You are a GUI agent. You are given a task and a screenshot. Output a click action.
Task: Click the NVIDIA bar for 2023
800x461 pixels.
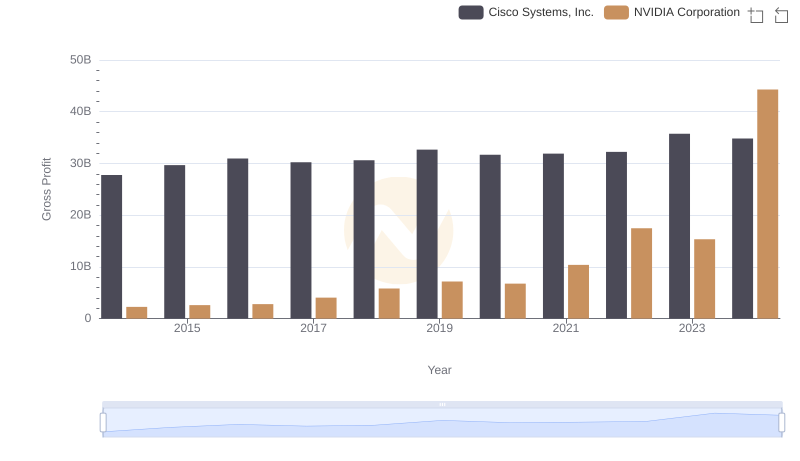704,279
